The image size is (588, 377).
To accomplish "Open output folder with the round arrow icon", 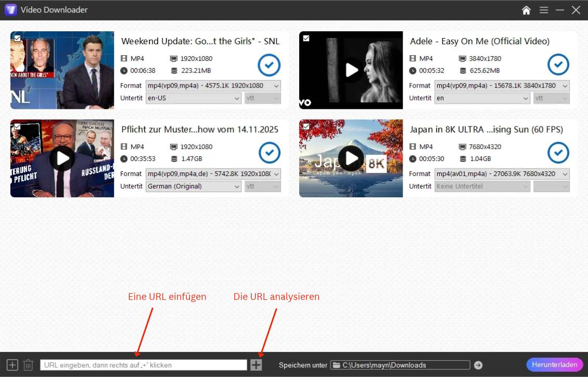I will 478,365.
